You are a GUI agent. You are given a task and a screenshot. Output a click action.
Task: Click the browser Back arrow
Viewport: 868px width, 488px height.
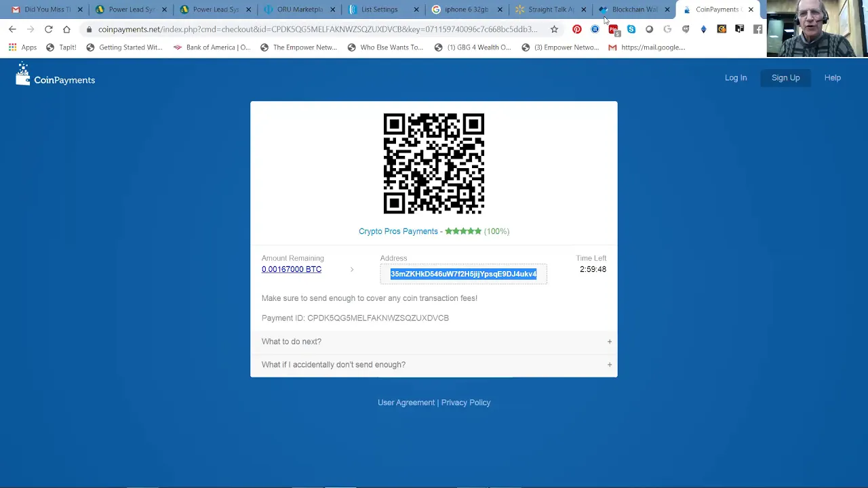(x=12, y=29)
